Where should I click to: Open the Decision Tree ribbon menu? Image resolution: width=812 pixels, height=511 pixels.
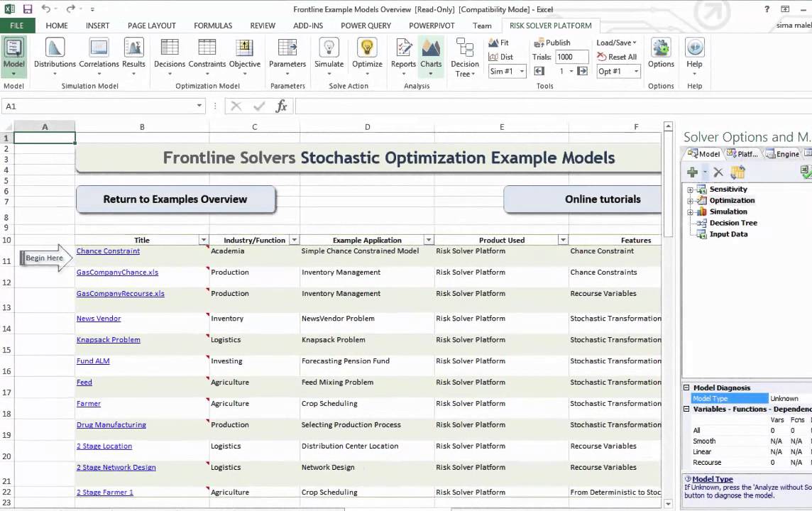click(464, 57)
